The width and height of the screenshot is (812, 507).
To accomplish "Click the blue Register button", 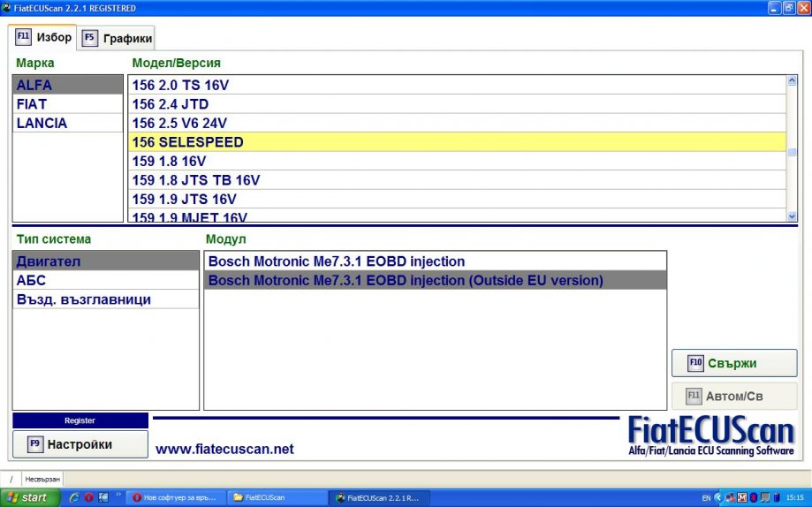I will 80,420.
